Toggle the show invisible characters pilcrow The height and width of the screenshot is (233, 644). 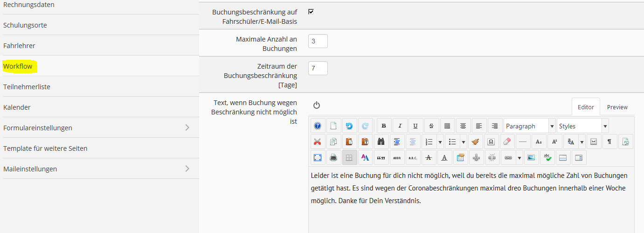click(609, 142)
